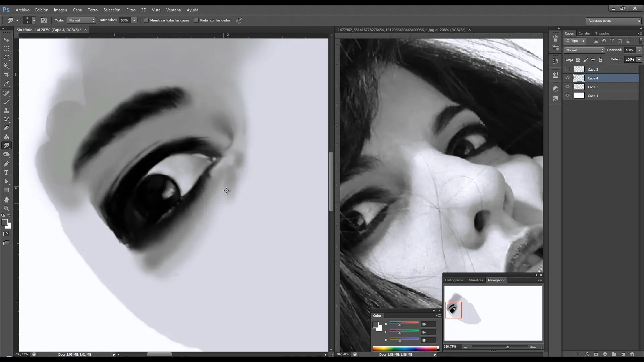Toggle Quick Mask mode

pyautogui.click(x=6, y=234)
